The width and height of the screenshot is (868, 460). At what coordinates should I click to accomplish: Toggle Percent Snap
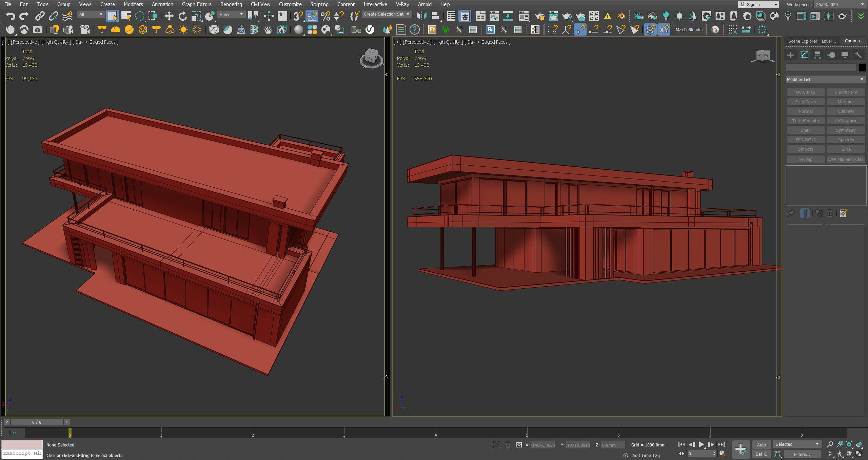[x=325, y=16]
